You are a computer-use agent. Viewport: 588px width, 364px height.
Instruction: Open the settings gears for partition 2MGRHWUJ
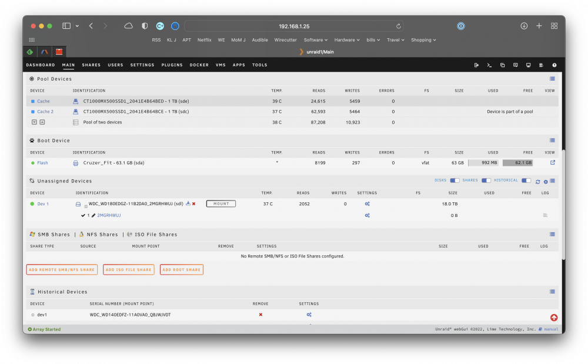[367, 216]
